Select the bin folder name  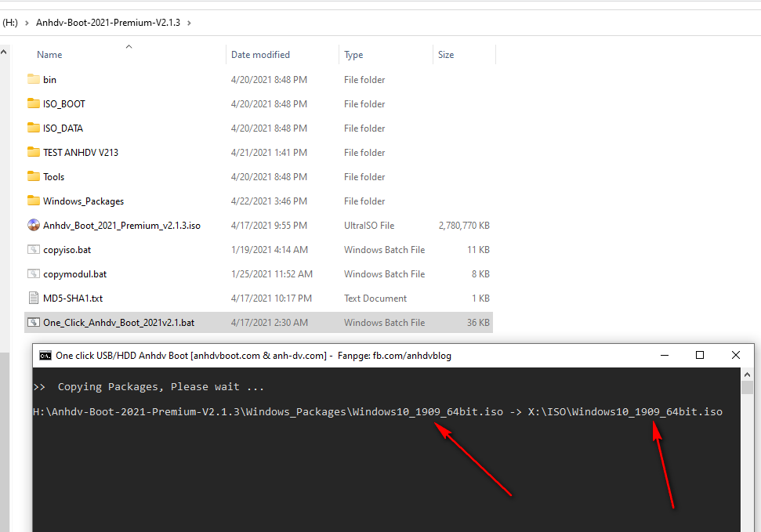(49, 80)
